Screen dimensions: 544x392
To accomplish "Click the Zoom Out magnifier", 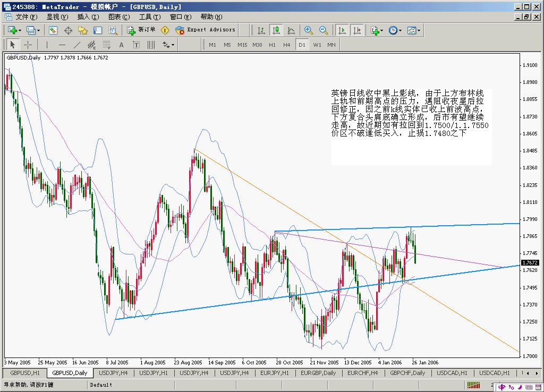I will click(x=324, y=30).
